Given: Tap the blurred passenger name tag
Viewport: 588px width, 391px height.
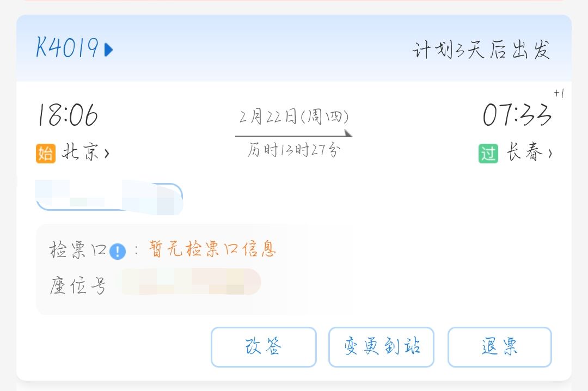Looking at the screenshot, I should [x=109, y=197].
